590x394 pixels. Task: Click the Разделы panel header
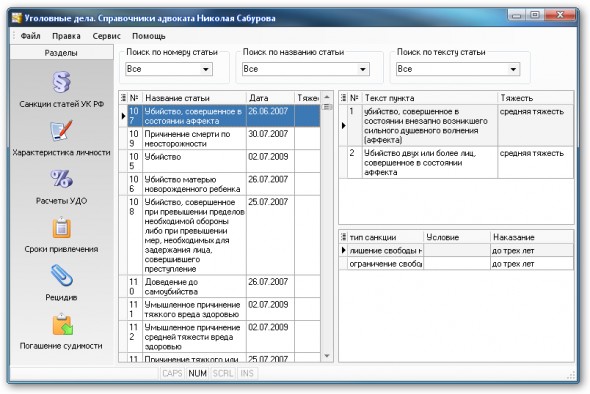point(61,53)
